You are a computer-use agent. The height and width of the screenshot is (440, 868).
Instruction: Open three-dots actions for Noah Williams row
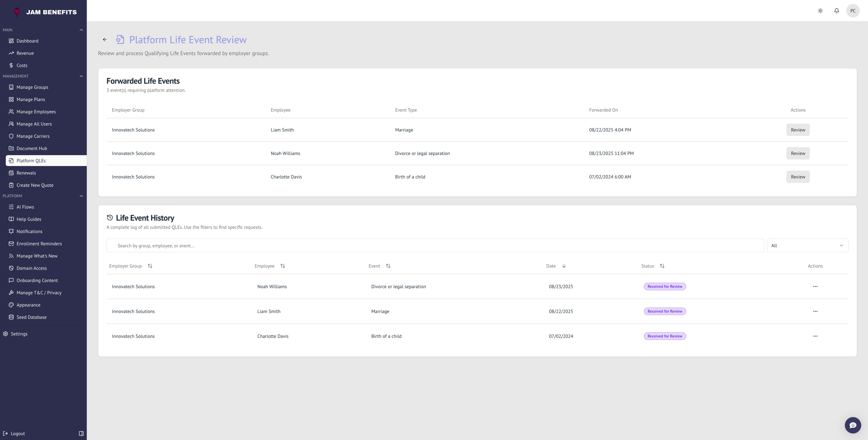(815, 286)
